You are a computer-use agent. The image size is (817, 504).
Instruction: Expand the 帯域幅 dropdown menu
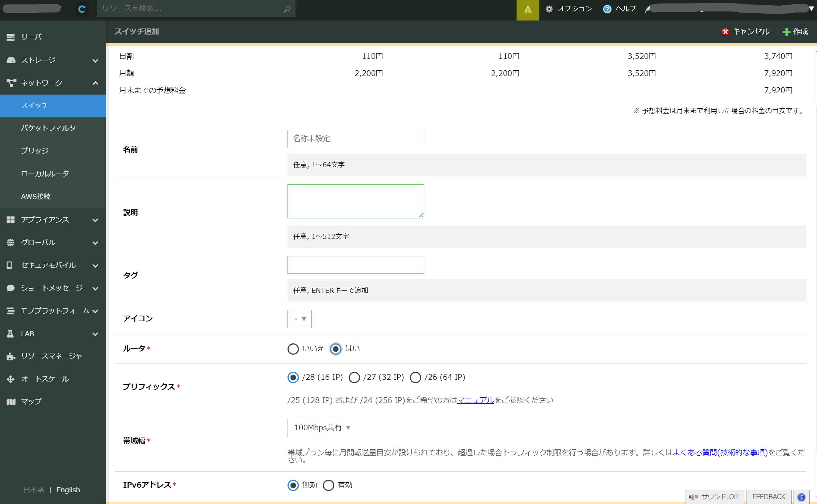click(321, 428)
